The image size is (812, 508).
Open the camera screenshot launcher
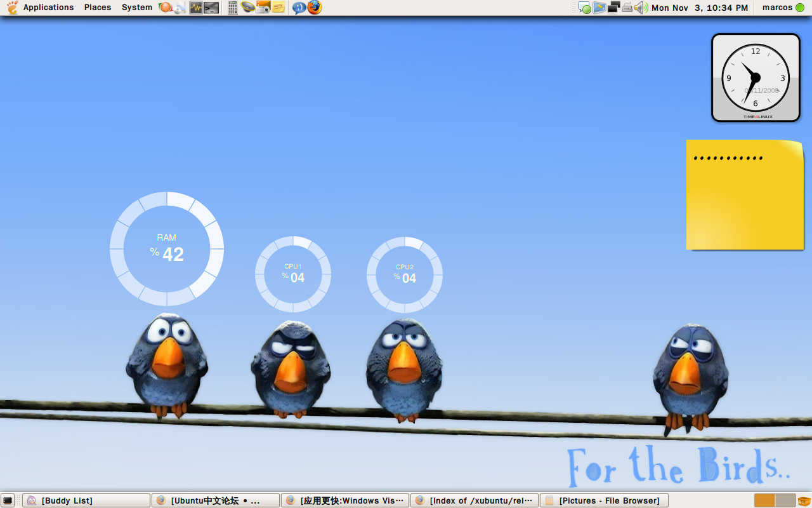263,8
